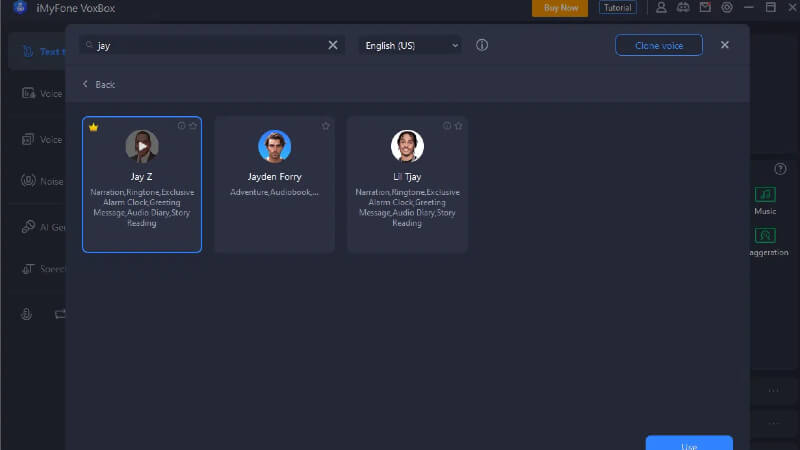Select the Lil Tjay avatar
This screenshot has height=450, width=800.
coord(407,146)
